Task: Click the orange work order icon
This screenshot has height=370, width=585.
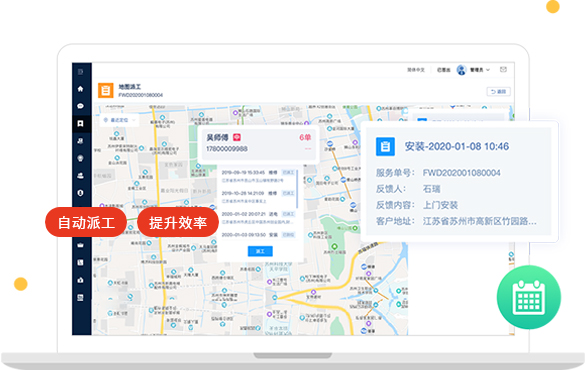Action: pyautogui.click(x=106, y=90)
